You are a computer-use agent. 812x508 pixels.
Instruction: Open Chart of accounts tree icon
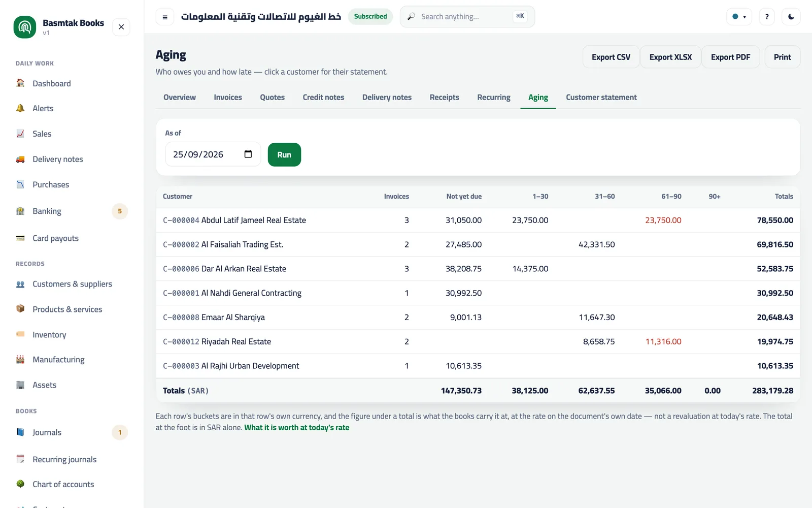click(x=20, y=484)
